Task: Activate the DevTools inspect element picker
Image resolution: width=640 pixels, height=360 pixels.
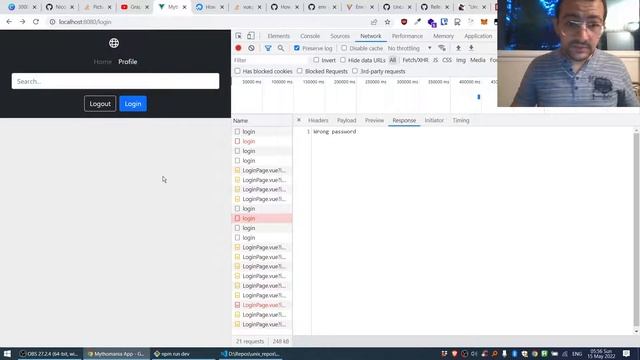Action: [239, 36]
